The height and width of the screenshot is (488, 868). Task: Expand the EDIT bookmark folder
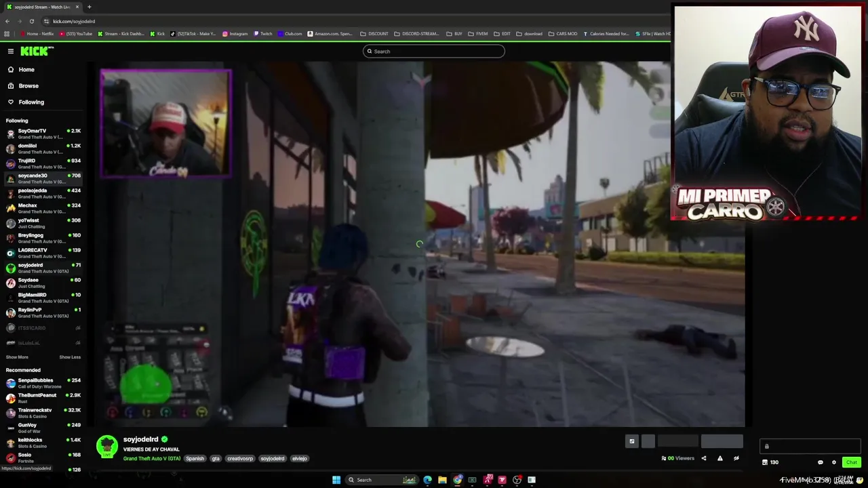(502, 33)
